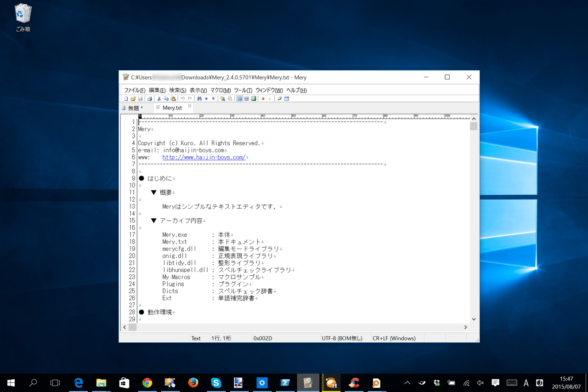Click the ruler above the text area
This screenshot has height=392, width=588.
[304, 117]
